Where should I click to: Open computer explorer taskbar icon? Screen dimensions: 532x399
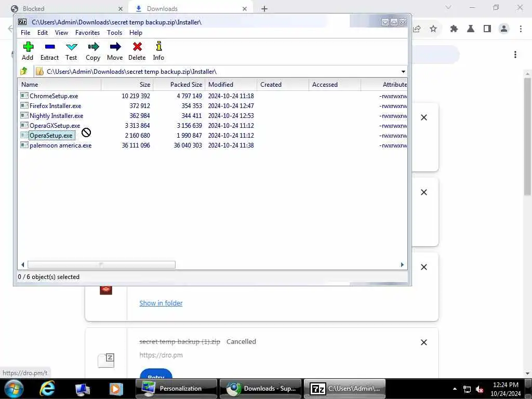coord(83,390)
